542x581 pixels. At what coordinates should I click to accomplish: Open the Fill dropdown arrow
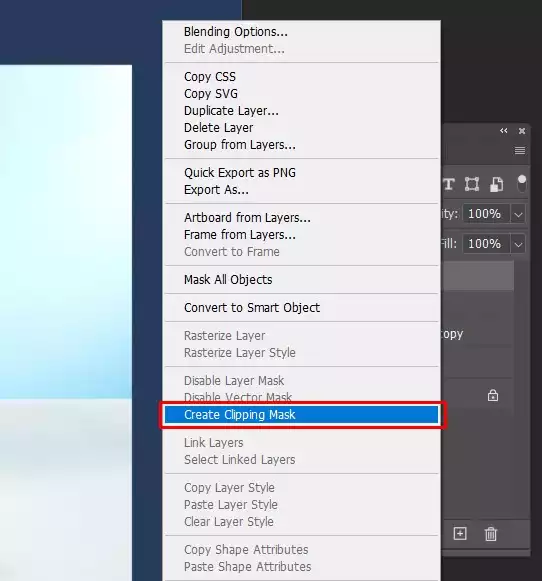click(518, 244)
